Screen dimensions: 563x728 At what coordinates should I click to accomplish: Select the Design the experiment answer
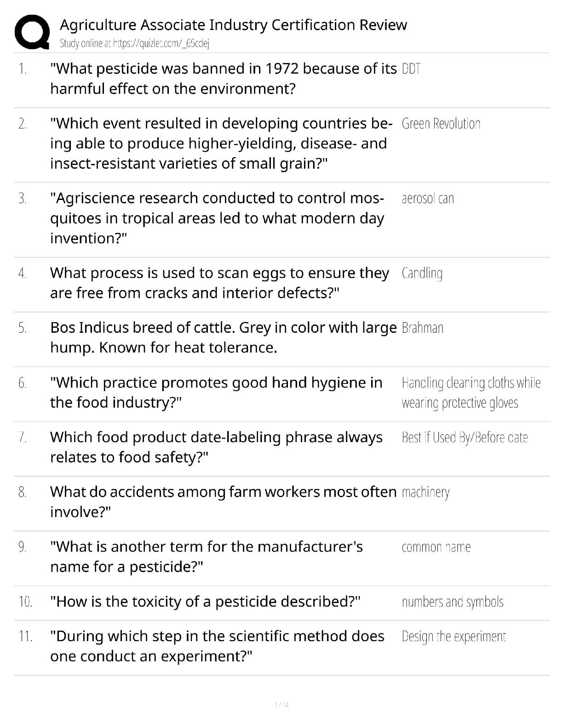[x=454, y=637]
